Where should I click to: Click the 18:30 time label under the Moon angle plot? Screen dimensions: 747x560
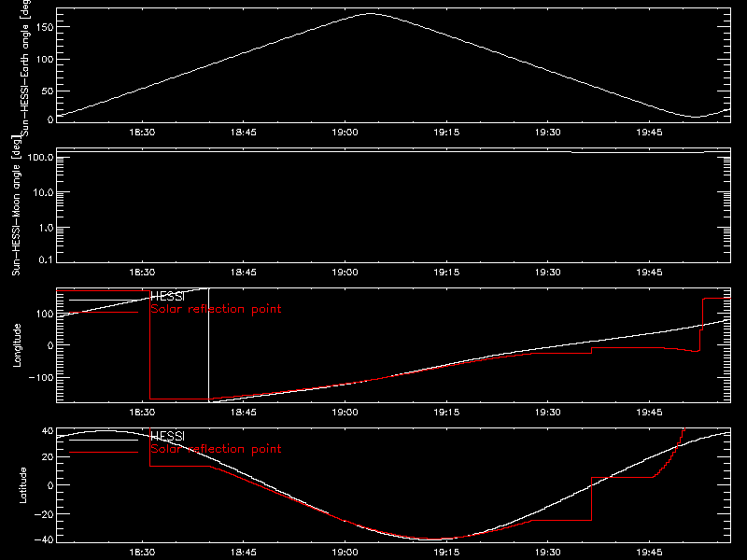[142, 273]
